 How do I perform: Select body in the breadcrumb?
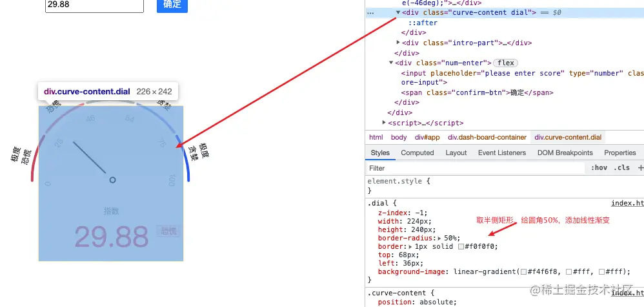[x=399, y=138]
